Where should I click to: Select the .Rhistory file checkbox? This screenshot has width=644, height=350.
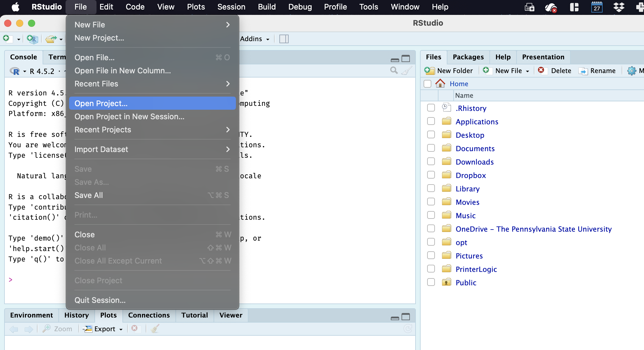pyautogui.click(x=431, y=108)
